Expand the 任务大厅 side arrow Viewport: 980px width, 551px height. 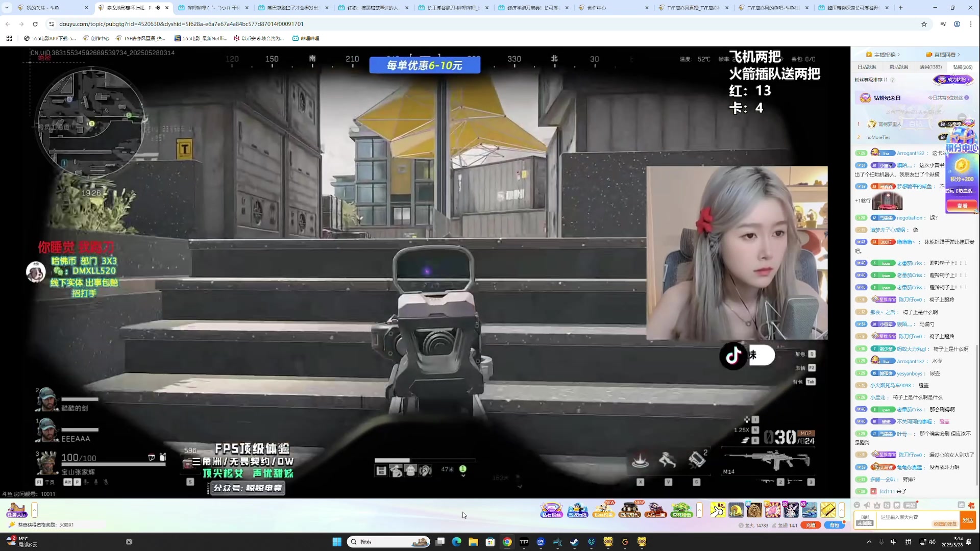click(x=34, y=510)
